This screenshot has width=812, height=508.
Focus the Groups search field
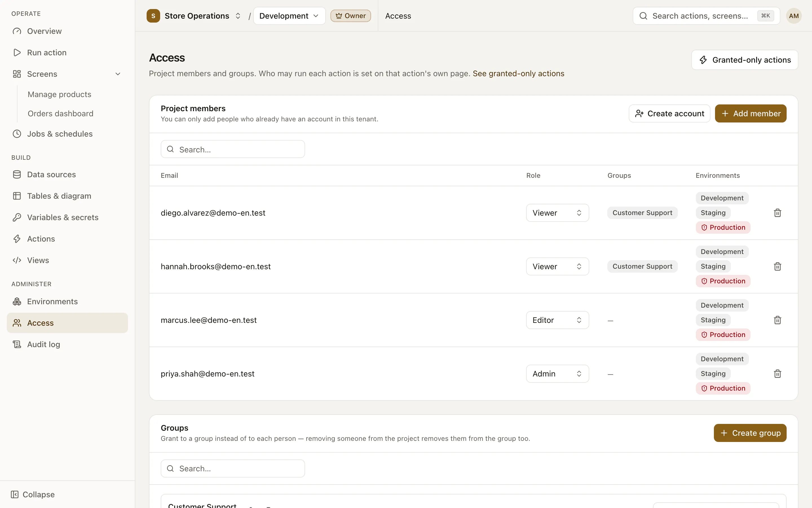(x=233, y=468)
